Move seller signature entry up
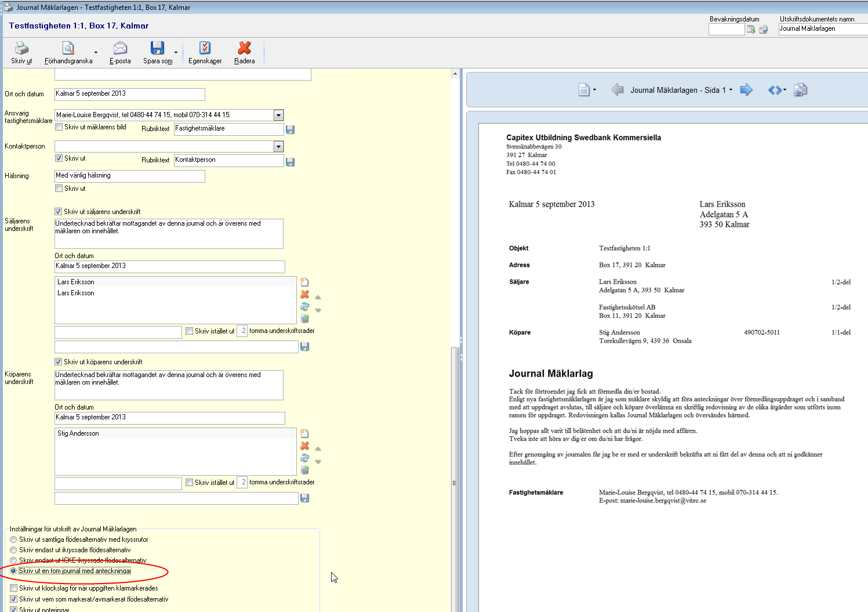868x612 pixels. (x=318, y=298)
